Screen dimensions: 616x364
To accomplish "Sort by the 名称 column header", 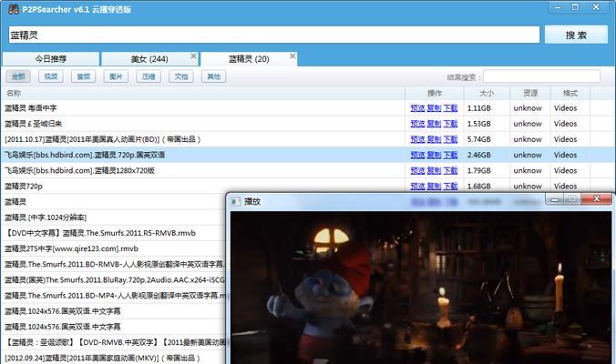I will pyautogui.click(x=202, y=93).
